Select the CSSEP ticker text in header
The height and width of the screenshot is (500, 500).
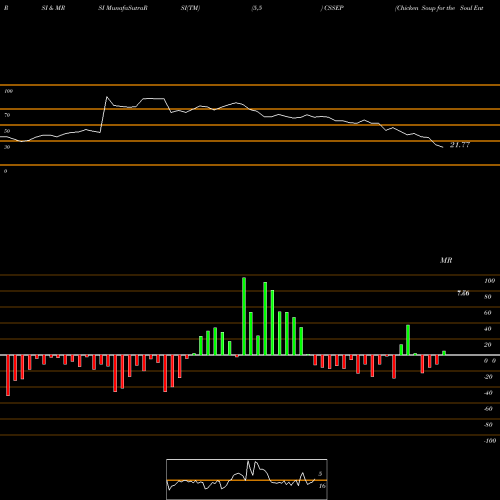[x=334, y=8]
